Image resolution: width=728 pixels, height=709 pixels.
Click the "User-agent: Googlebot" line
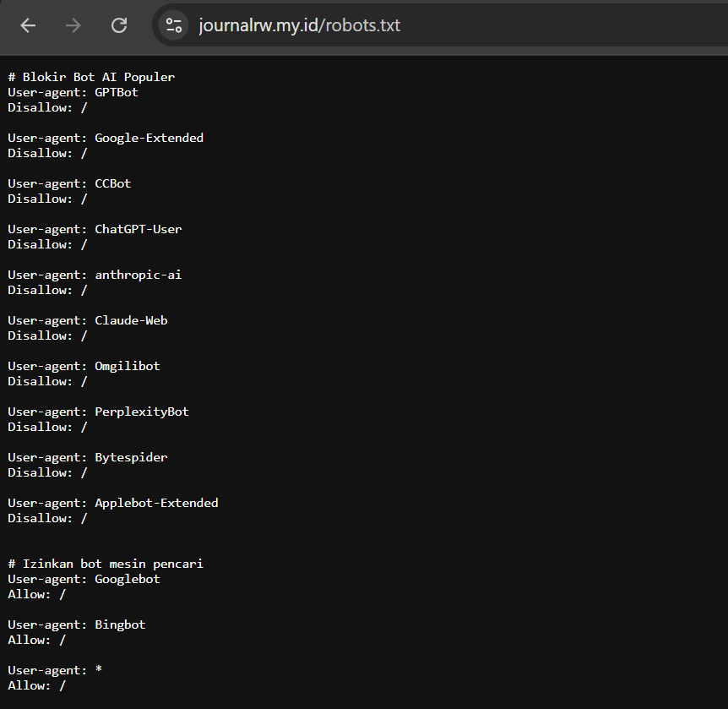(84, 579)
